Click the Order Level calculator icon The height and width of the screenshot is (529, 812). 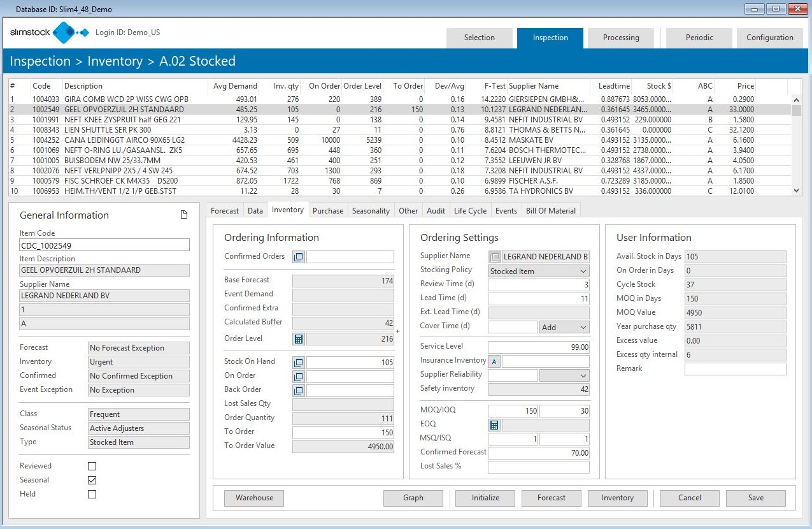tap(298, 339)
